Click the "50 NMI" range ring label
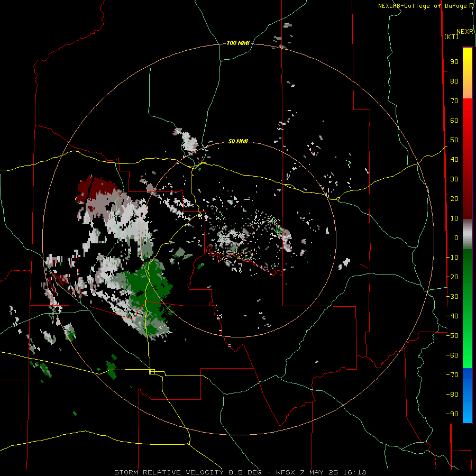This screenshot has width=476, height=476. click(238, 141)
